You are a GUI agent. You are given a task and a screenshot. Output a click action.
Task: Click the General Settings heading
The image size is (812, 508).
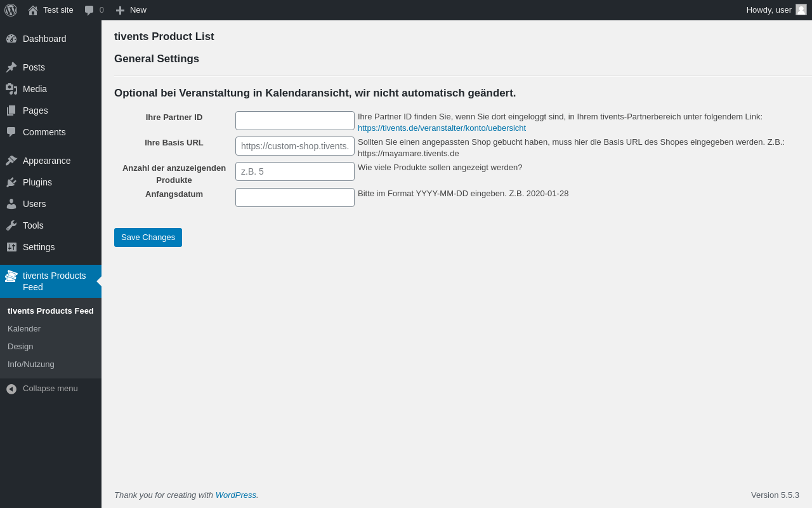click(157, 59)
